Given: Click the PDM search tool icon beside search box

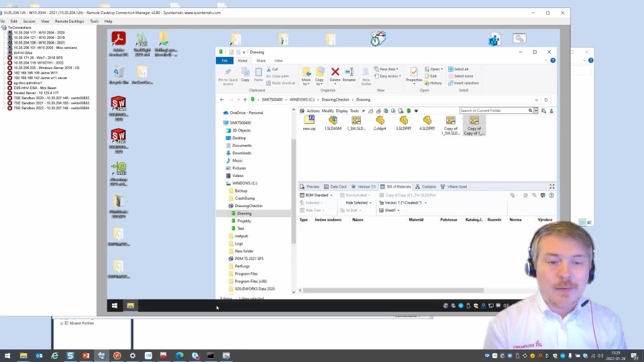Looking at the screenshot, I should (544, 111).
